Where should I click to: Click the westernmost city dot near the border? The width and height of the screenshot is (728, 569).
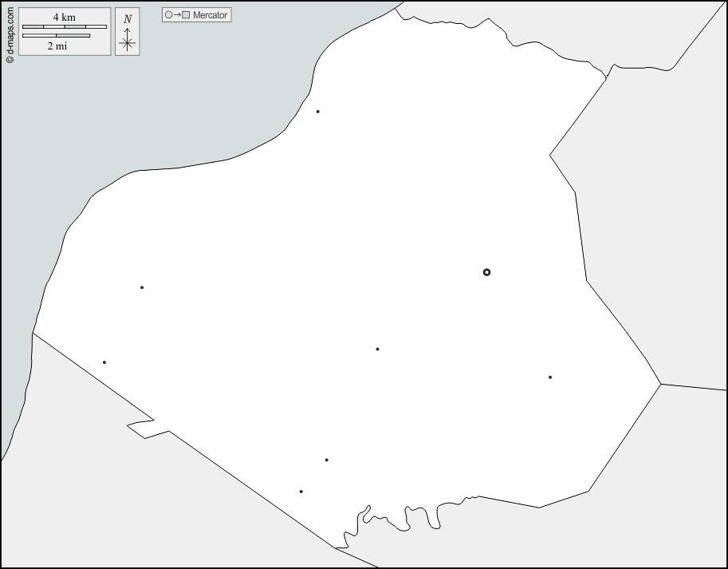[x=104, y=362]
